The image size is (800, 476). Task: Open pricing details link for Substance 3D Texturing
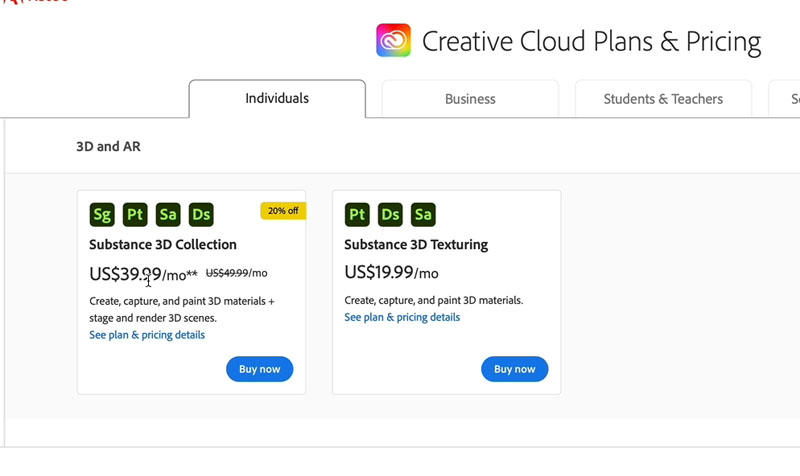click(402, 317)
